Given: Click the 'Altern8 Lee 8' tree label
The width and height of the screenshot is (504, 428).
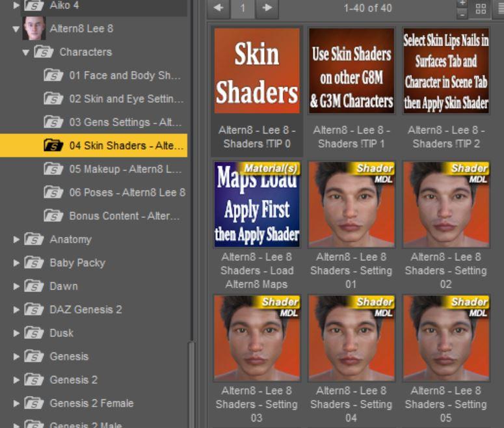Looking at the screenshot, I should 81,29.
